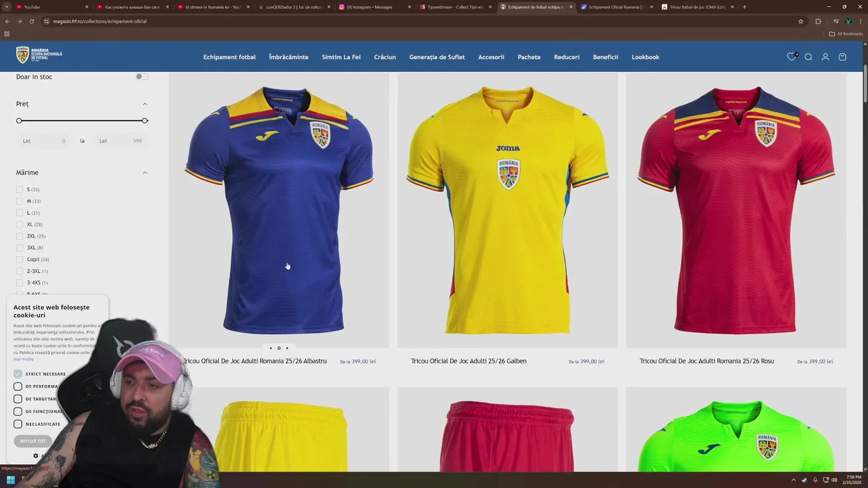The width and height of the screenshot is (868, 488).
Task: Open Tricou Oficial Galben product title
Action: (469, 361)
